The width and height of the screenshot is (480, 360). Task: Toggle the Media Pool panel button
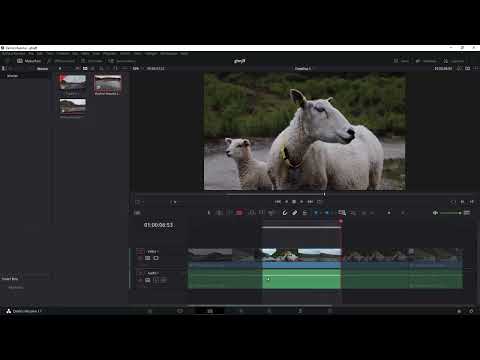point(29,61)
